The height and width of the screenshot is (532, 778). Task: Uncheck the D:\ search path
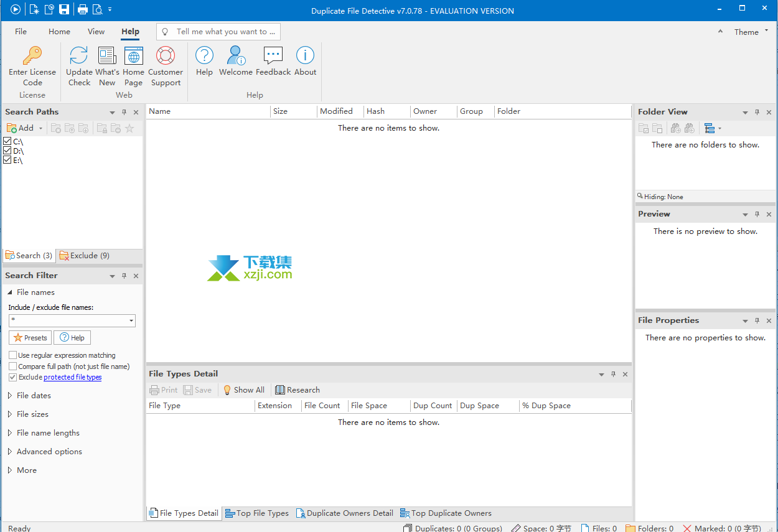click(x=7, y=151)
